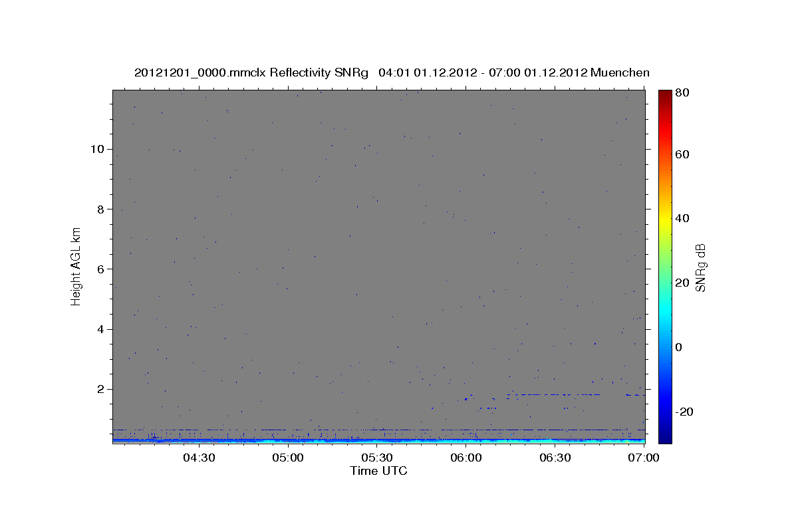
Task: Click the colorbar value 60
Action: point(683,154)
